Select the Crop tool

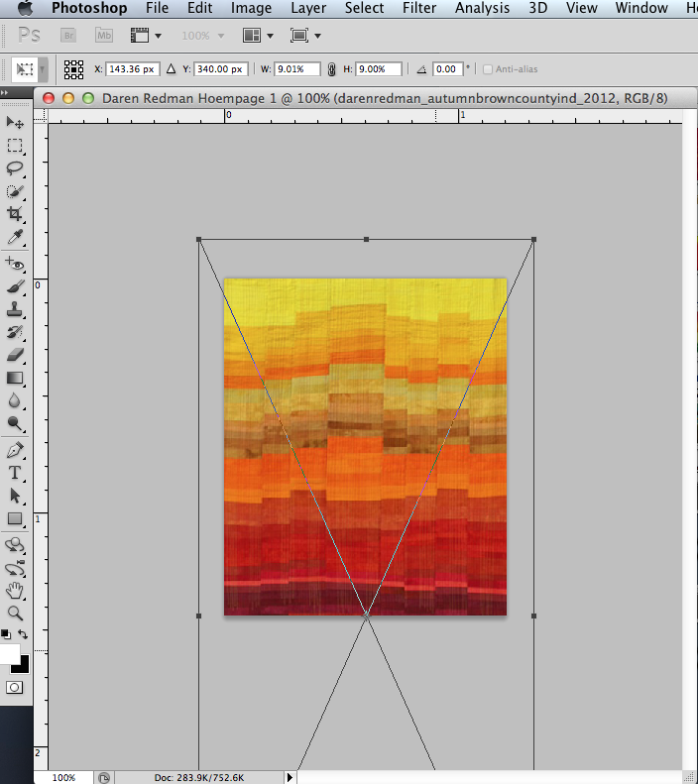click(x=15, y=214)
